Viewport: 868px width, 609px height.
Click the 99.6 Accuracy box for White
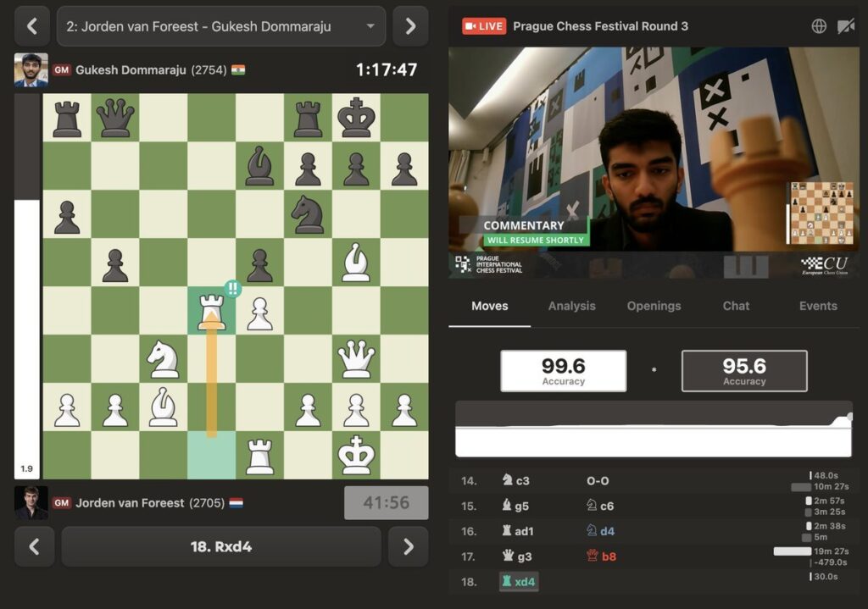[x=563, y=371]
